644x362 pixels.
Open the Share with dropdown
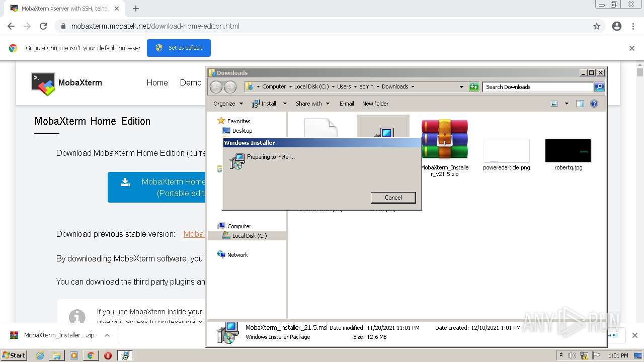coord(312,104)
